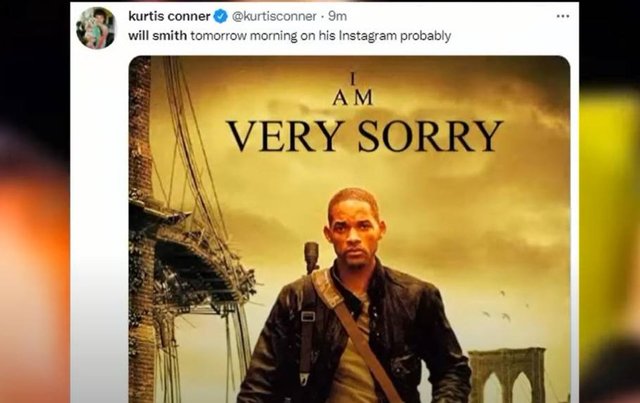640x403 pixels.
Task: Click the "9m" tweet timestamp
Action: pos(338,16)
